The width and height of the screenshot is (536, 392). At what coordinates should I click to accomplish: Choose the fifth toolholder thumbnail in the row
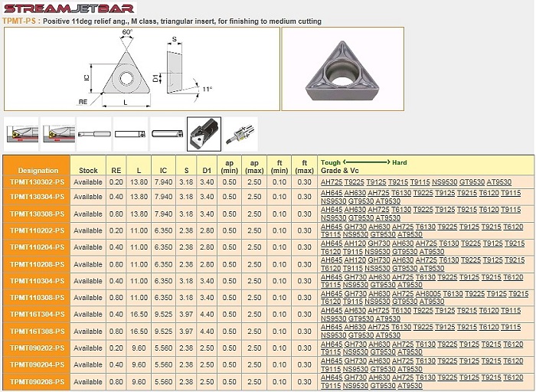pyautogui.click(x=167, y=134)
